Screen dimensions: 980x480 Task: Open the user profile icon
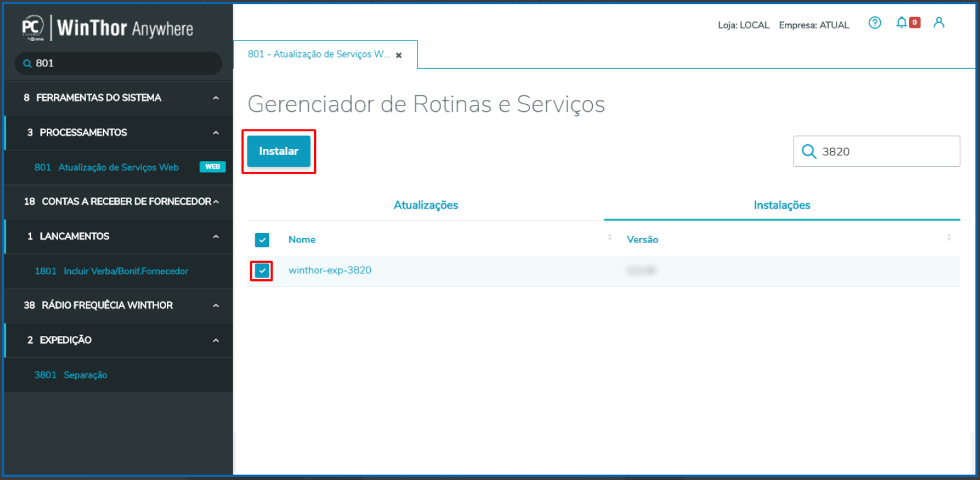tap(939, 23)
